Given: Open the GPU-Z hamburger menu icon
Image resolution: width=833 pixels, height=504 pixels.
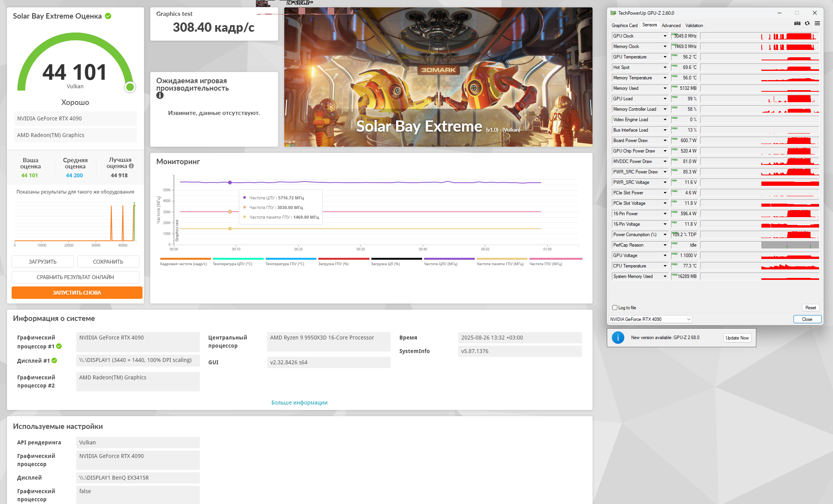Looking at the screenshot, I should (x=817, y=24).
